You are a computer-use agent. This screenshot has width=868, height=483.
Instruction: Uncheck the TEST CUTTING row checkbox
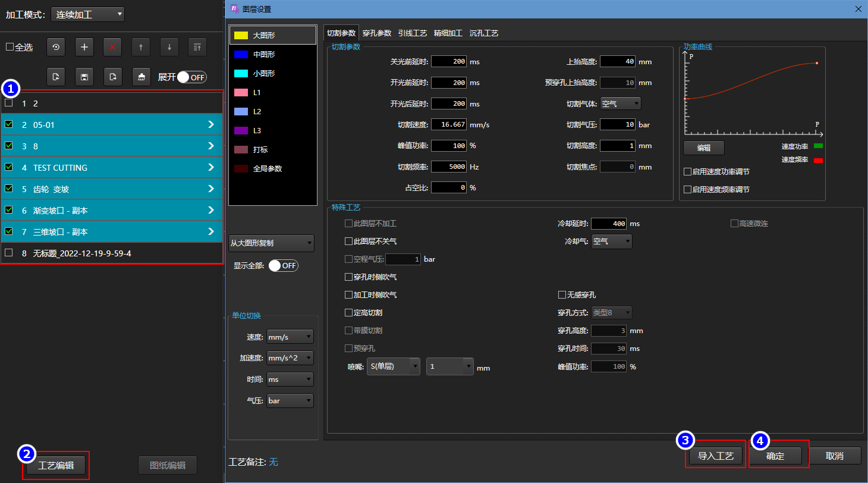(x=9, y=167)
